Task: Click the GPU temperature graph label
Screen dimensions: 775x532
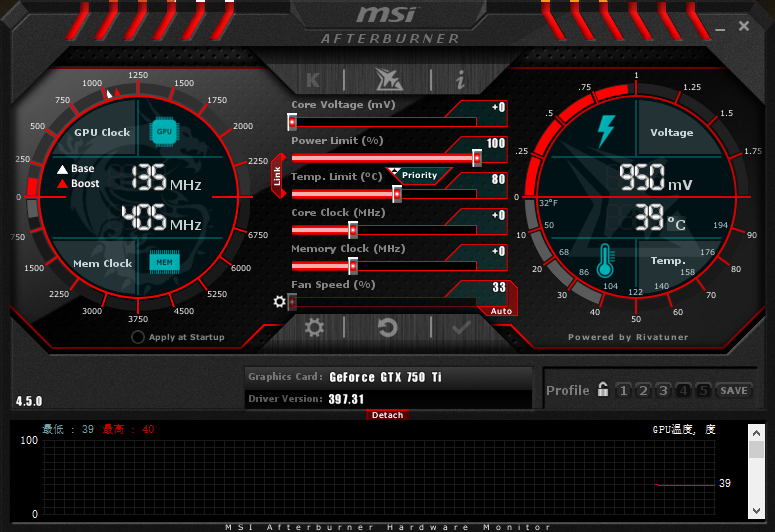Action: 684,429
